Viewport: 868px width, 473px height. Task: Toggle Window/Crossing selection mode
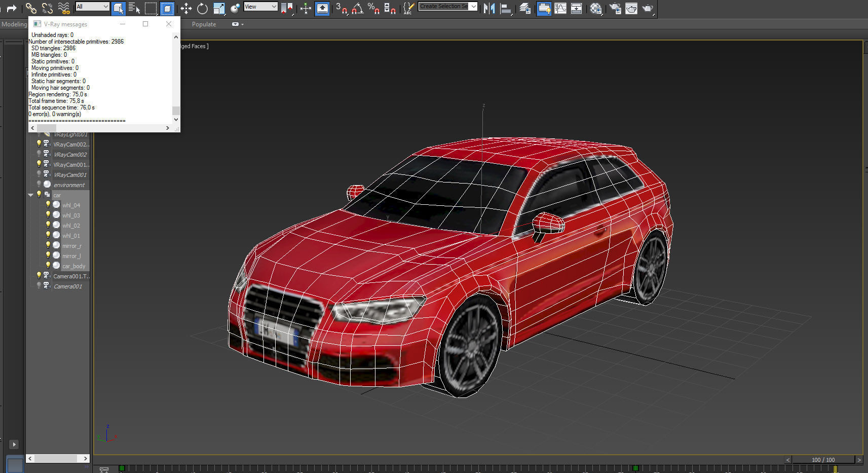[x=167, y=8]
